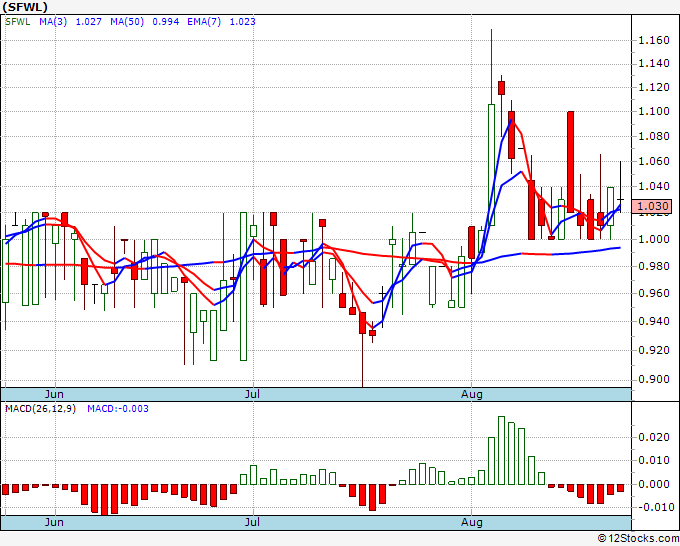Click the 1.120 price axis label

pyautogui.click(x=654, y=87)
